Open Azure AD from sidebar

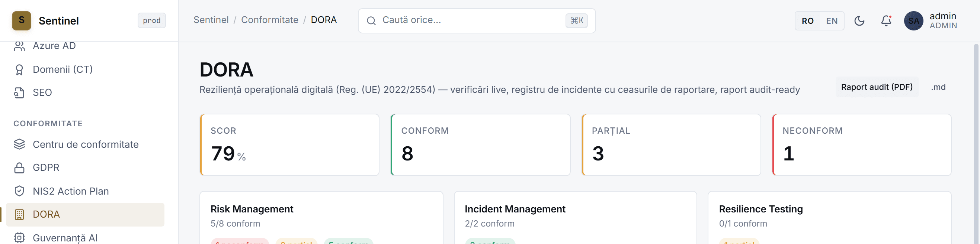85,46
